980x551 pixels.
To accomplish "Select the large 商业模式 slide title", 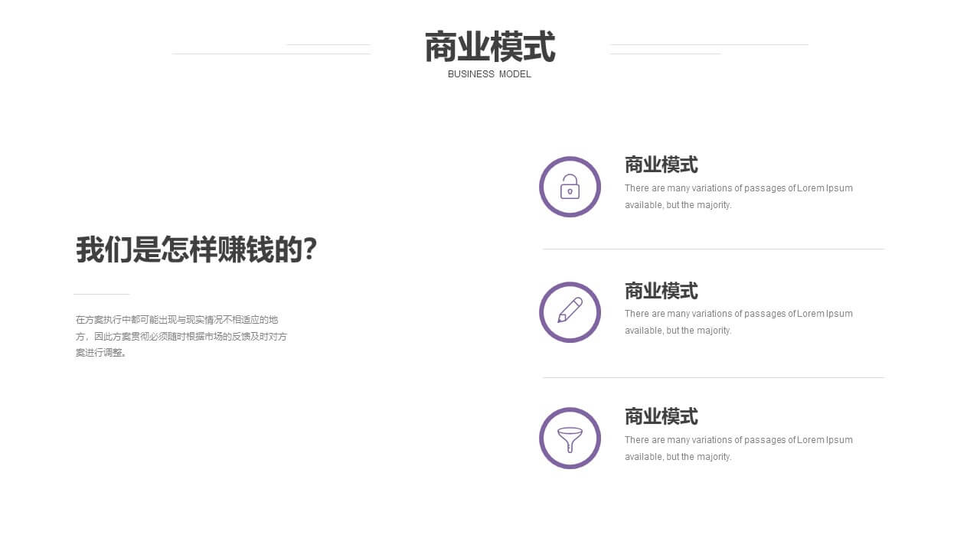I will point(489,47).
